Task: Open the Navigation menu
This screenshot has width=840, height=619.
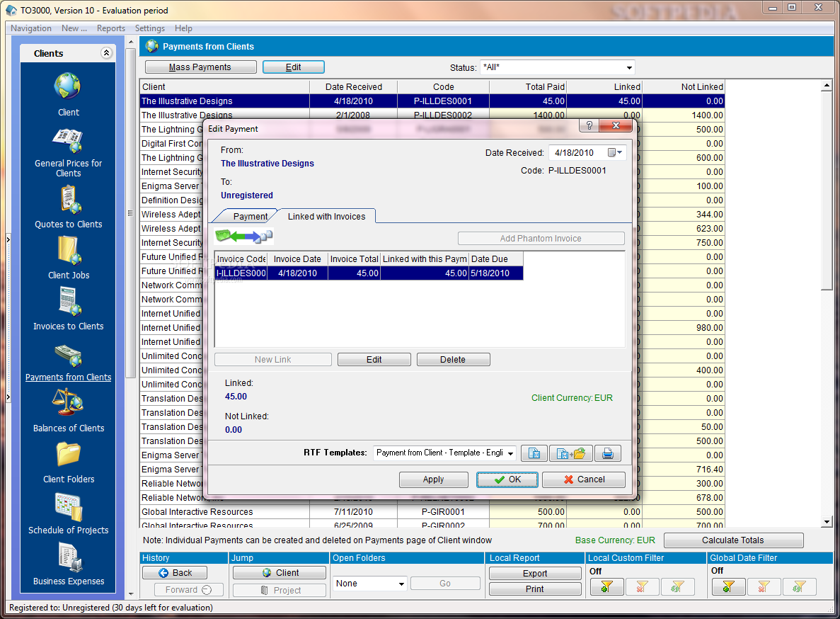Action: (x=31, y=28)
